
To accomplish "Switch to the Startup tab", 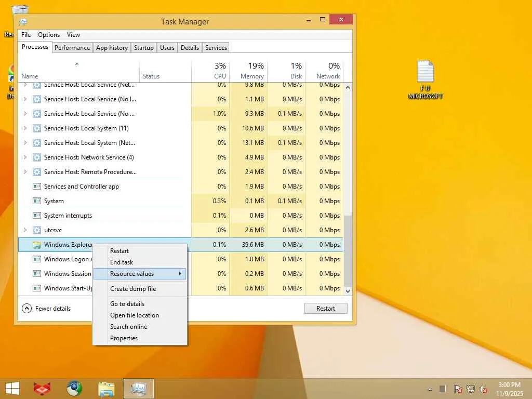I will [x=143, y=47].
